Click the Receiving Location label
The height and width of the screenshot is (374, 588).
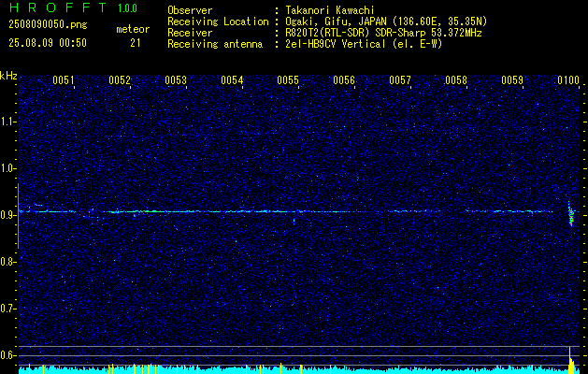218,22
